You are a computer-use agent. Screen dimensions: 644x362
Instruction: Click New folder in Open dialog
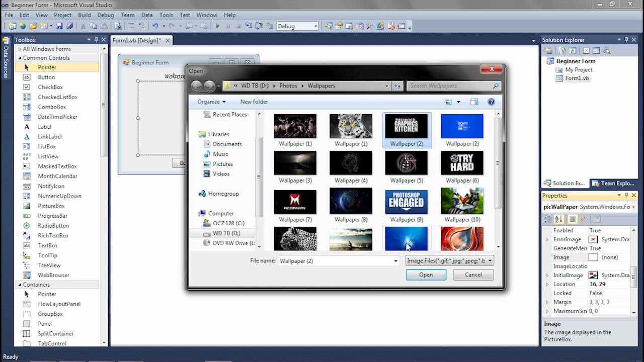point(254,102)
